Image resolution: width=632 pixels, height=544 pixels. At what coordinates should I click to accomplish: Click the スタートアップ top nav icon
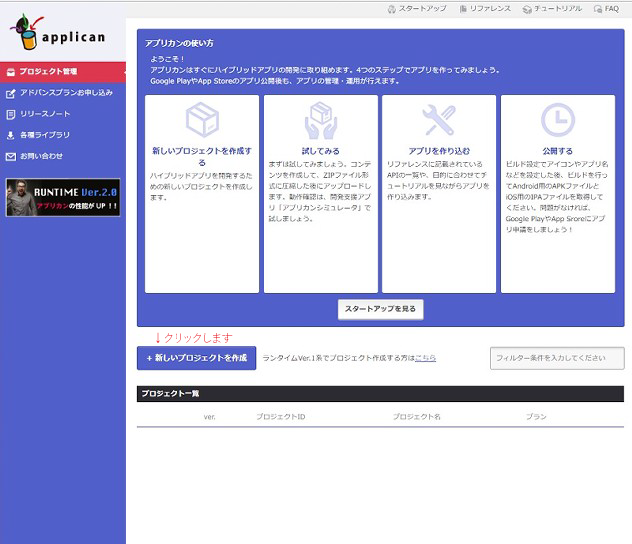[391, 9]
